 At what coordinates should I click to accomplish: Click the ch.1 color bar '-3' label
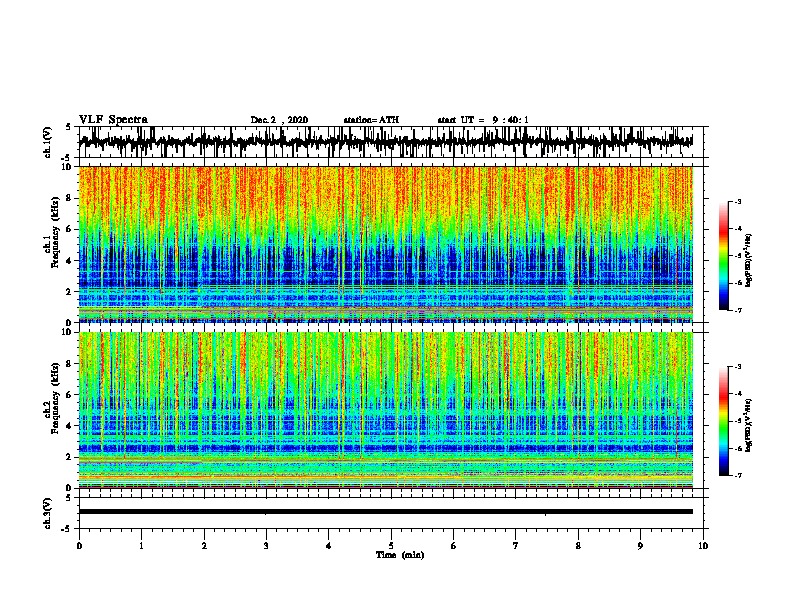pos(738,202)
